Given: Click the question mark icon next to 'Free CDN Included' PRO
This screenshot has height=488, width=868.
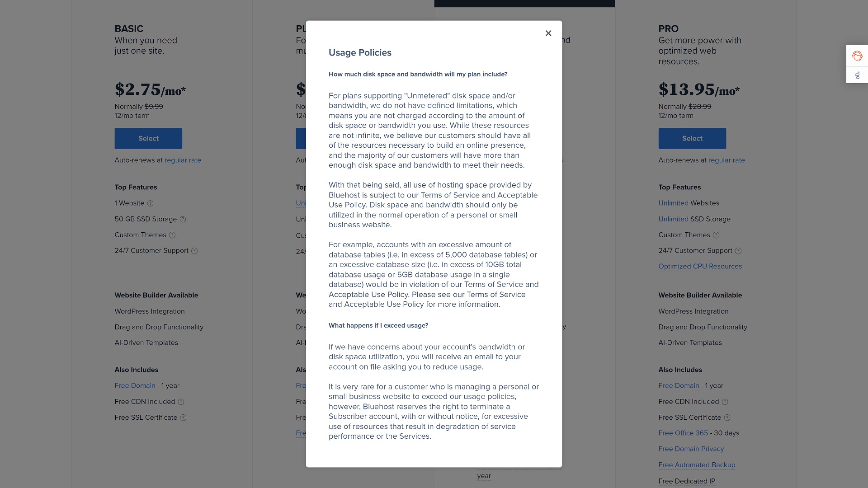Looking at the screenshot, I should point(725,402).
